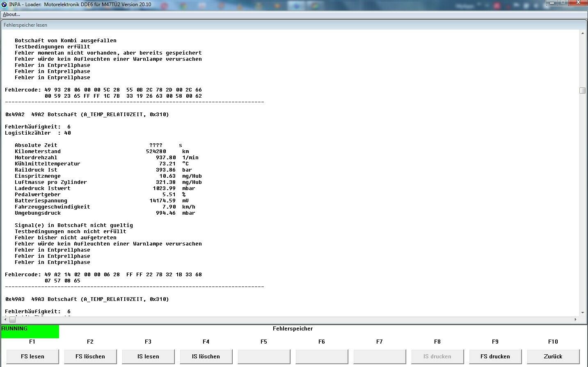Click the horizontal scrollbar left arrow
Screen dimensions: 588x367
tap(5, 319)
